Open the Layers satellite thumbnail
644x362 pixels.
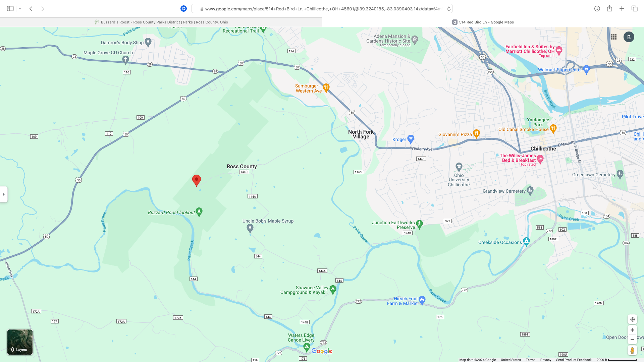click(20, 342)
